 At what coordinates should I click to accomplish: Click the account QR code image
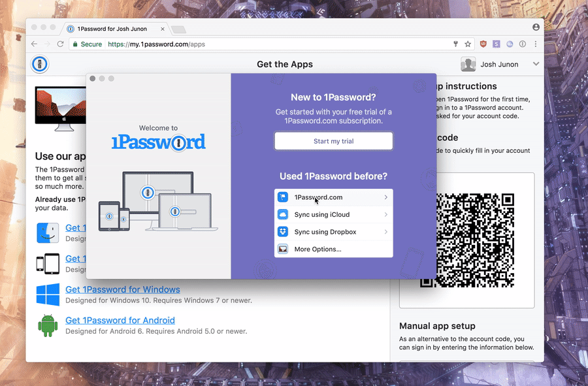pyautogui.click(x=467, y=240)
